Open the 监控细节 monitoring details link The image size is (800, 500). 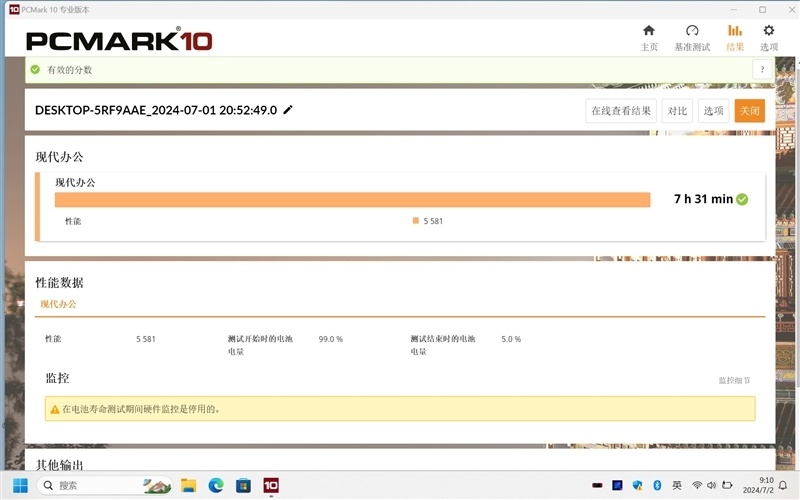pos(734,381)
